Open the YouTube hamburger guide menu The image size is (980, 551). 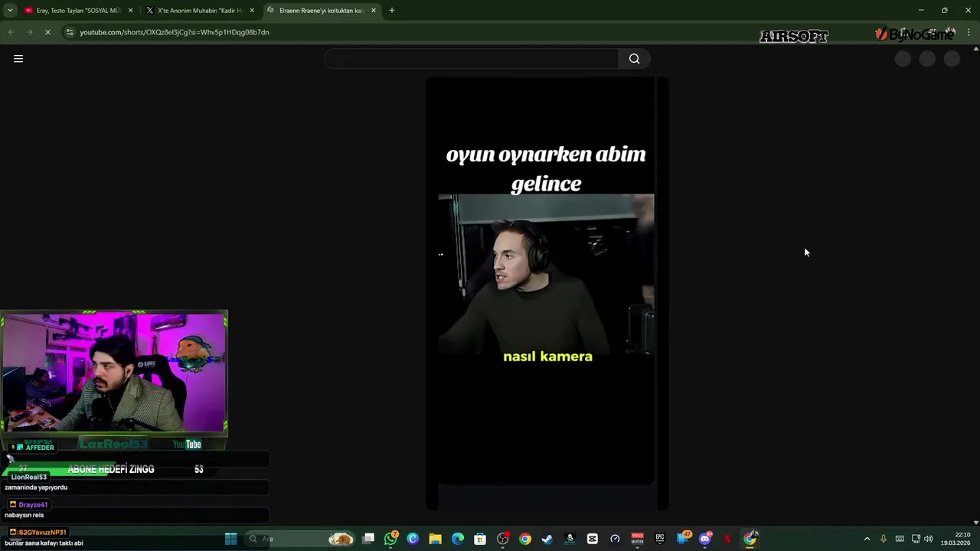click(x=18, y=59)
